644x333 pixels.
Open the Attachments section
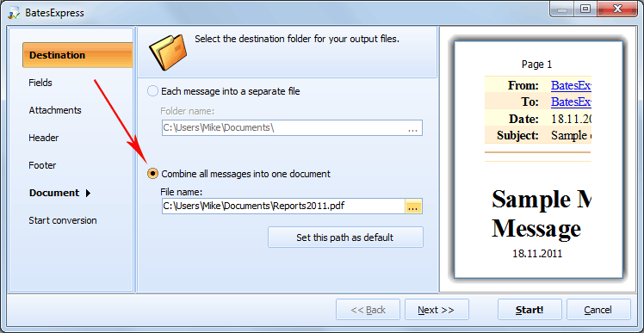(x=55, y=110)
